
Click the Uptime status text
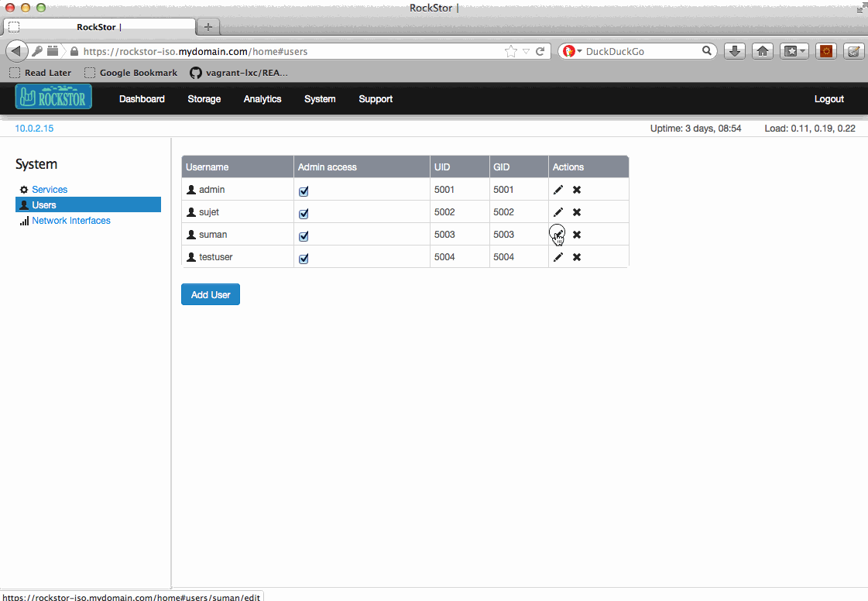[x=696, y=129]
